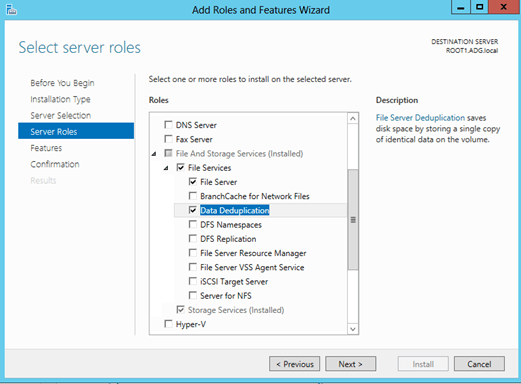
Task: Click the Results step label
Action: 43,180
